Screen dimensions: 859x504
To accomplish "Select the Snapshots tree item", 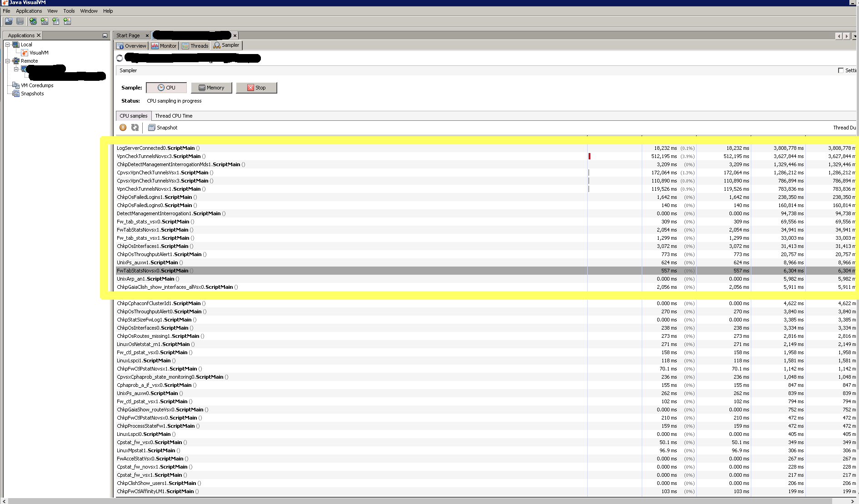I will (32, 94).
